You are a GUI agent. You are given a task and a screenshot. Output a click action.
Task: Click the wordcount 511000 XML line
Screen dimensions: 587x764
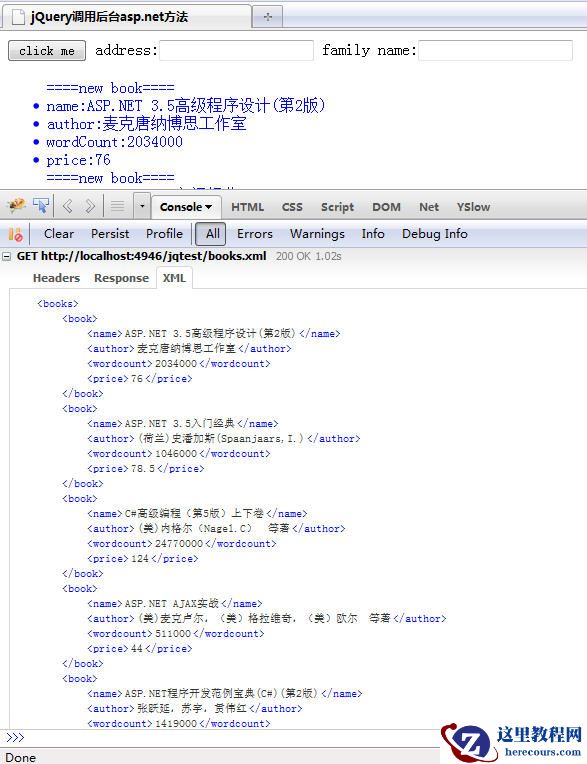click(x=176, y=634)
